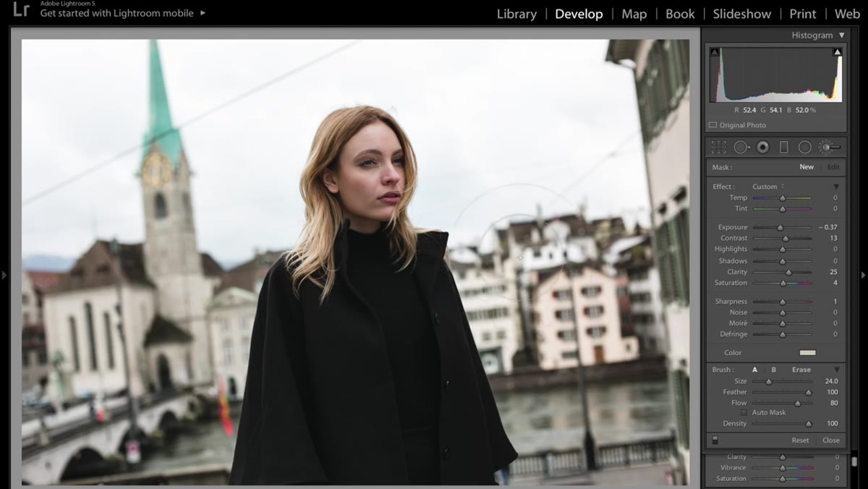Open the mask Color swatch
The height and width of the screenshot is (489, 868).
(x=807, y=353)
